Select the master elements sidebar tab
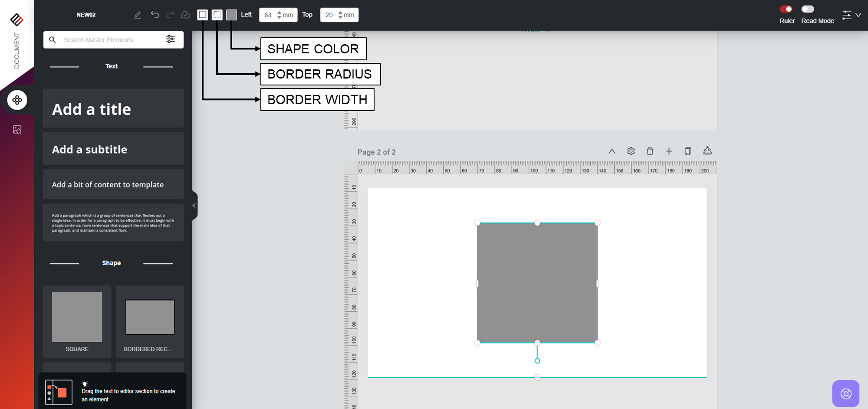868x409 pixels. pyautogui.click(x=17, y=100)
